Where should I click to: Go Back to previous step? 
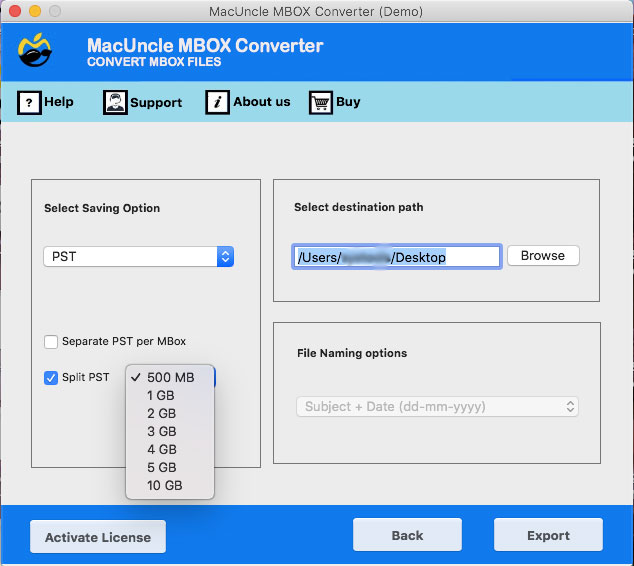pyautogui.click(x=407, y=535)
